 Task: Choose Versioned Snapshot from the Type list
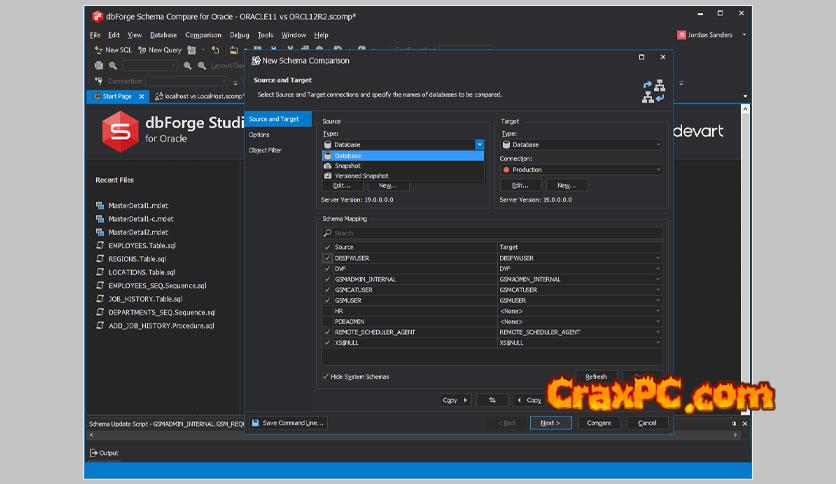pyautogui.click(x=361, y=176)
